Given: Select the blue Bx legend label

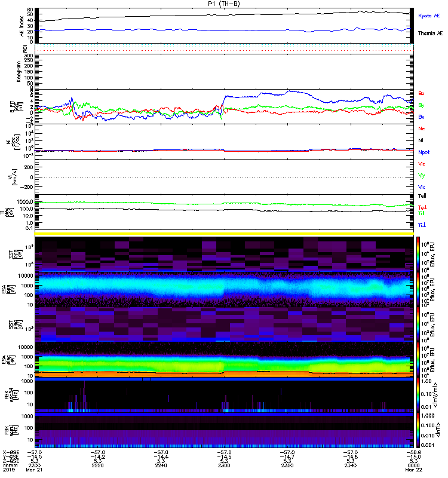Looking at the screenshot, I should (x=421, y=117).
